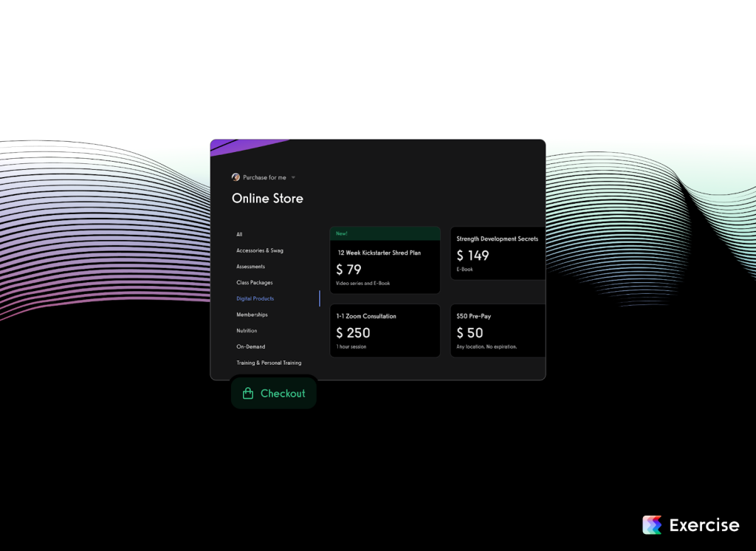Image resolution: width=756 pixels, height=551 pixels.
Task: Go to the Class Packages category
Action: point(255,283)
